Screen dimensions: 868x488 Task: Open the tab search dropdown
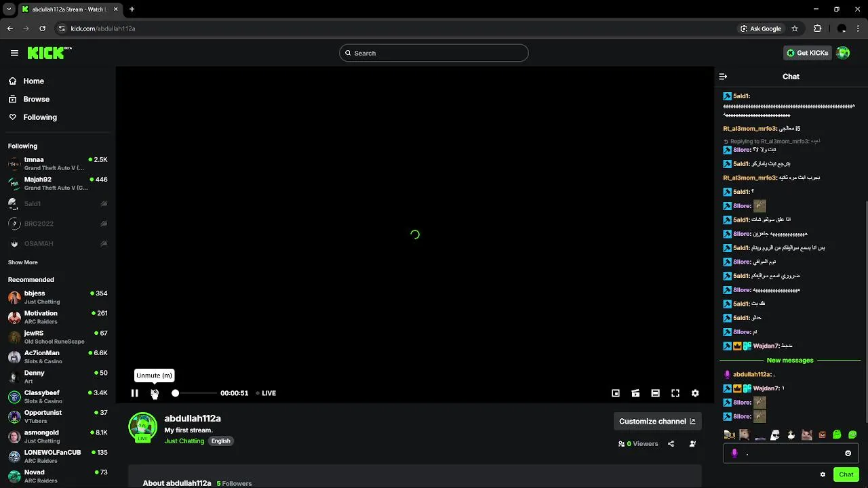[x=8, y=9]
